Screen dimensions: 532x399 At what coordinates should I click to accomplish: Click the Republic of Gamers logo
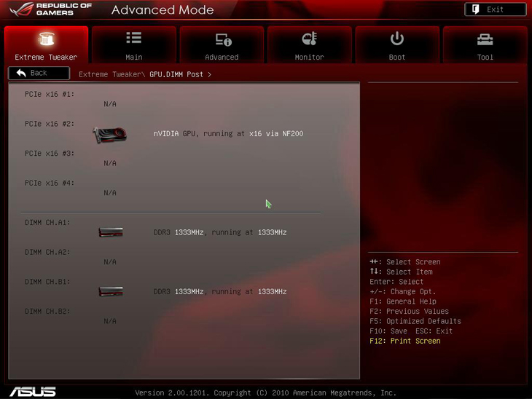point(51,9)
